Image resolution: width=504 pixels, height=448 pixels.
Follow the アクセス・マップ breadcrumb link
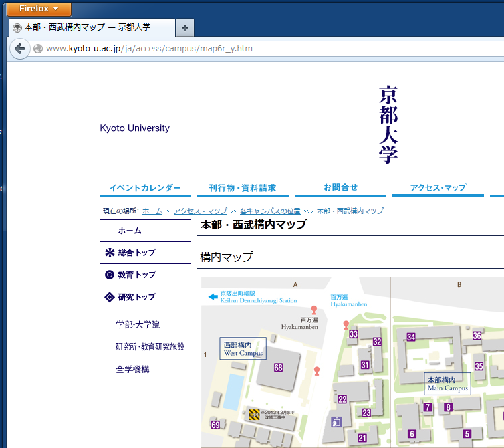click(201, 211)
